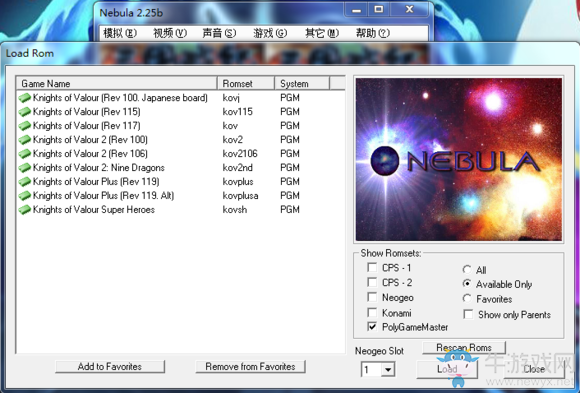The image size is (580, 393).
Task: Sort list by Game Name column header
Action: coord(117,84)
